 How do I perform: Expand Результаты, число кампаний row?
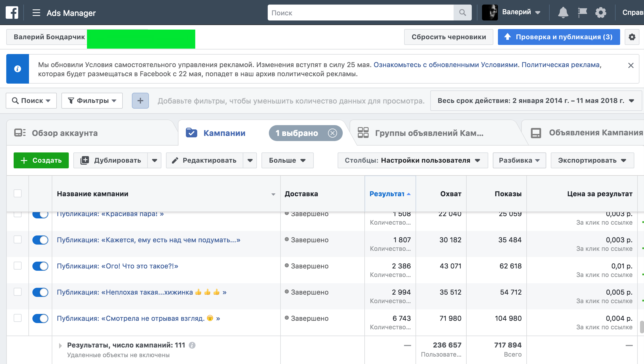click(60, 346)
